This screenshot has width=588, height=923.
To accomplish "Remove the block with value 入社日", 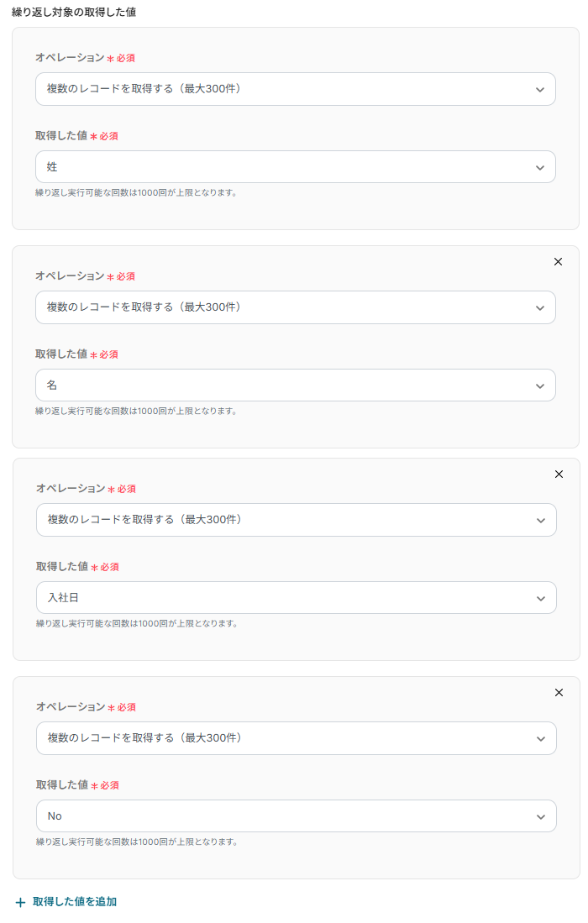I will [x=559, y=475].
